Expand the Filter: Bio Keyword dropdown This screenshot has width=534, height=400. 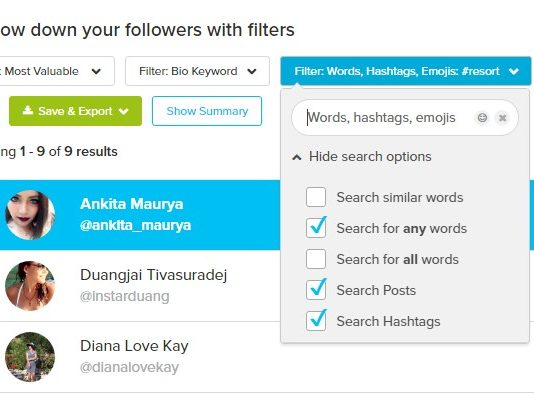197,71
